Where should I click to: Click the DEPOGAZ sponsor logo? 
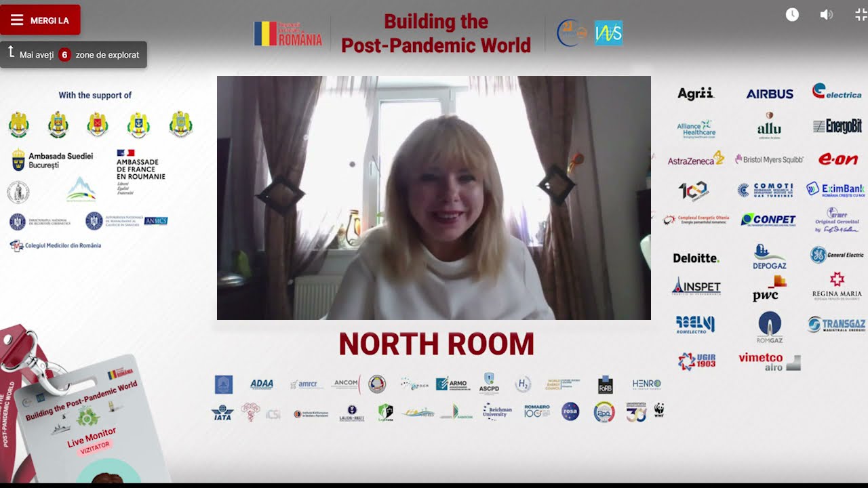[770, 256]
